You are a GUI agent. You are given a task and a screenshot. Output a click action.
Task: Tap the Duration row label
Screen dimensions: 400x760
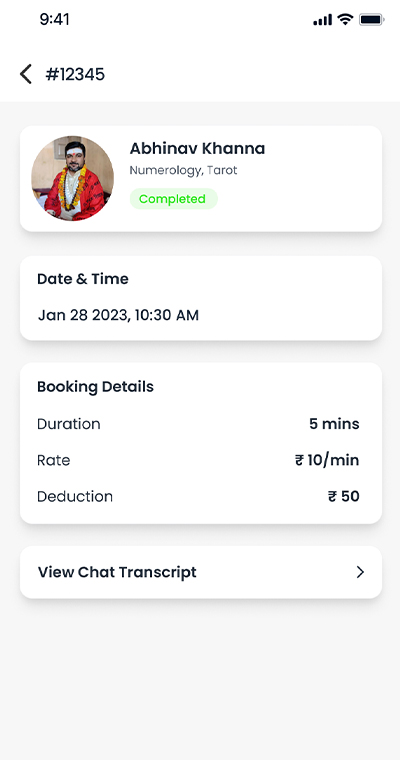(x=69, y=424)
